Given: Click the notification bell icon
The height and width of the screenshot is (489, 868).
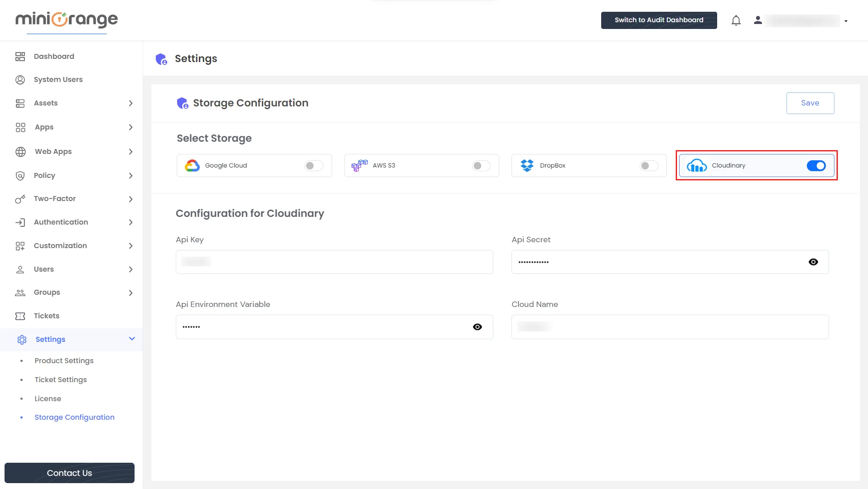Looking at the screenshot, I should click(736, 20).
